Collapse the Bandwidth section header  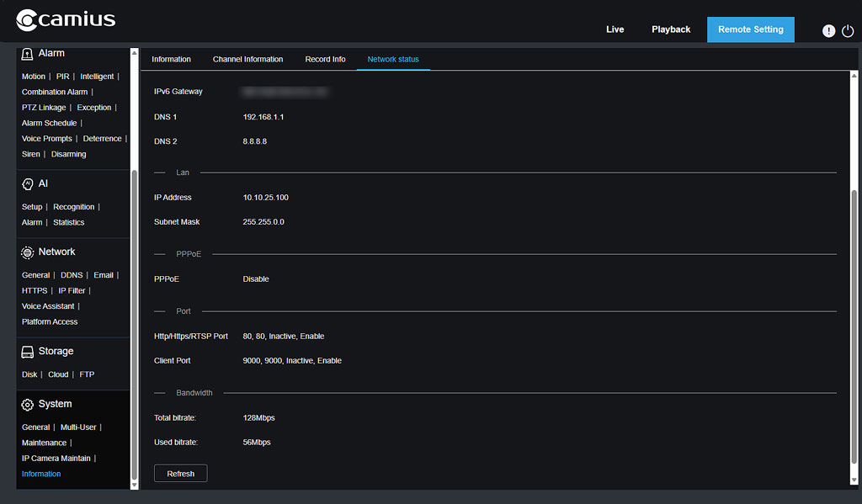(x=193, y=392)
